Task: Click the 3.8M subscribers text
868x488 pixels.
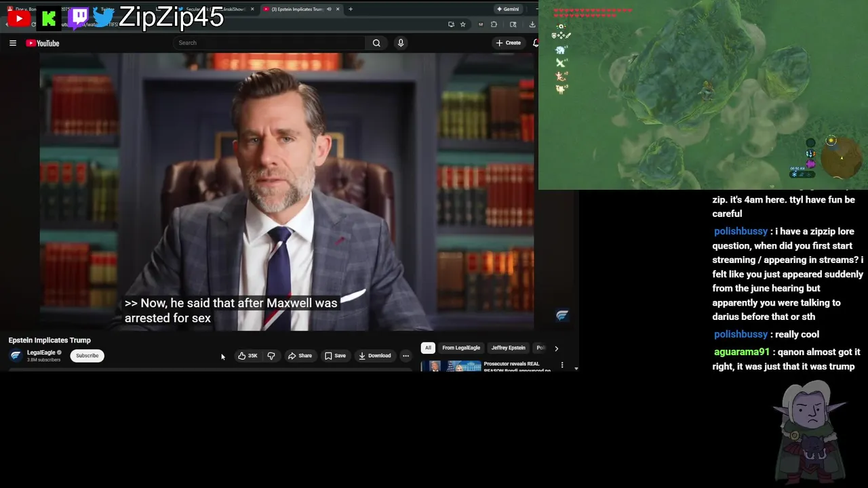Action: [43, 360]
